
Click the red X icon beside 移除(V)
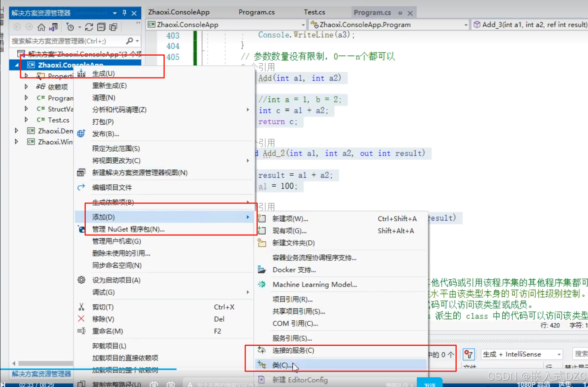[81, 319]
